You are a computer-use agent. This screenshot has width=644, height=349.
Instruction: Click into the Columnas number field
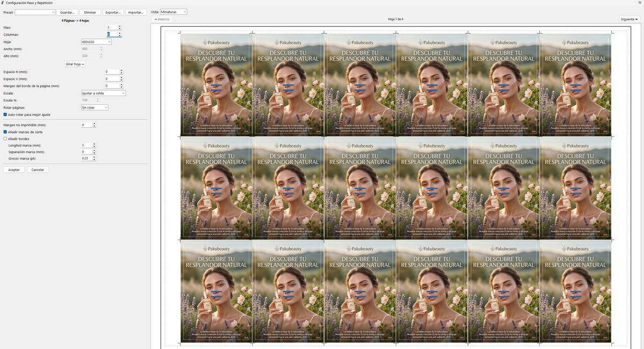click(x=112, y=34)
